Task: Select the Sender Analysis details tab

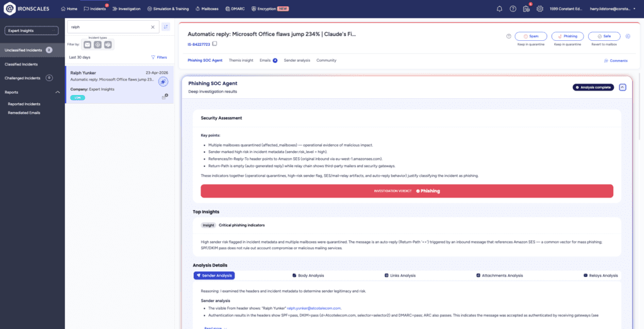Action: [214, 276]
